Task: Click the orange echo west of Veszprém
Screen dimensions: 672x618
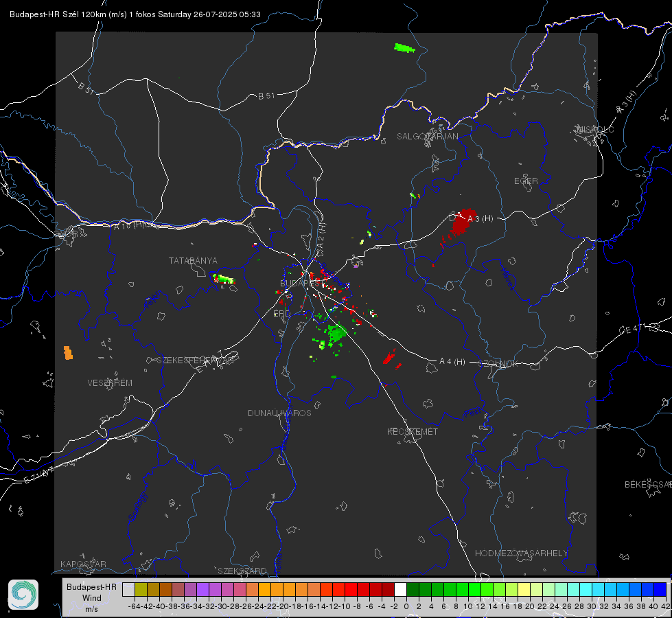Action: pos(68,352)
